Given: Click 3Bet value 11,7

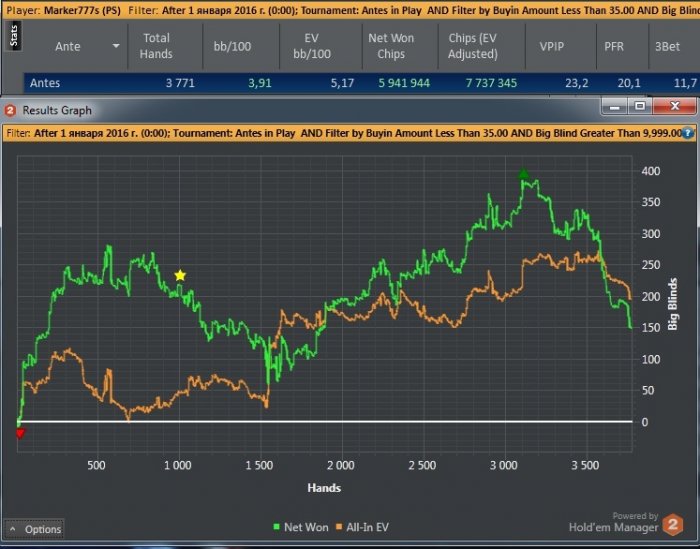Looking at the screenshot, I should [x=685, y=83].
